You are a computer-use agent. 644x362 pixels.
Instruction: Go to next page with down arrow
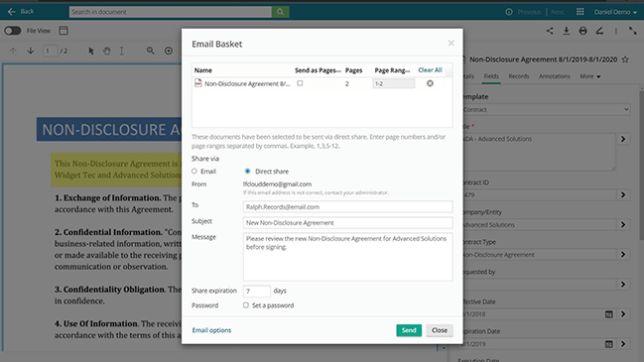(31, 51)
